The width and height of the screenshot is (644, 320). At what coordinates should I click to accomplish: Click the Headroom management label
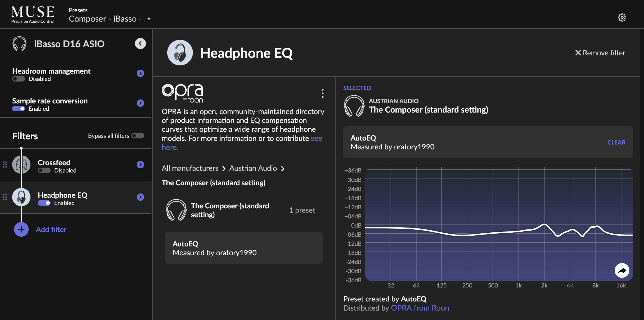pyautogui.click(x=51, y=71)
